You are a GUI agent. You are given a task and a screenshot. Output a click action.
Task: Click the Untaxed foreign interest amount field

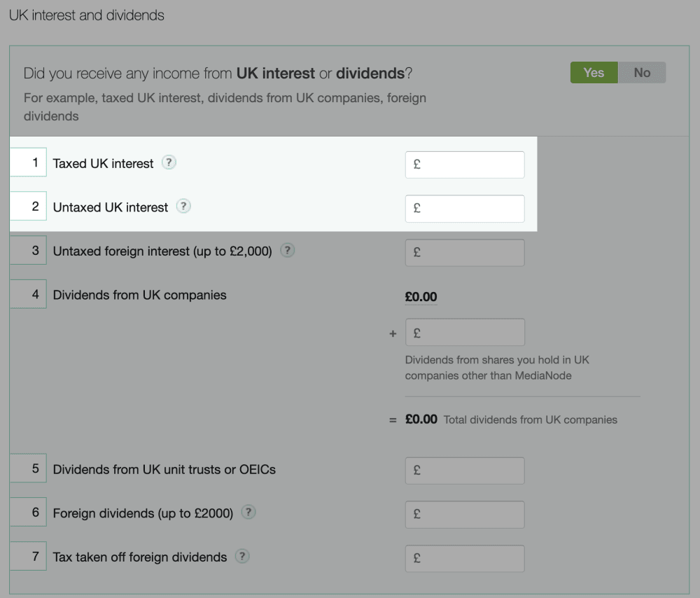pos(465,253)
